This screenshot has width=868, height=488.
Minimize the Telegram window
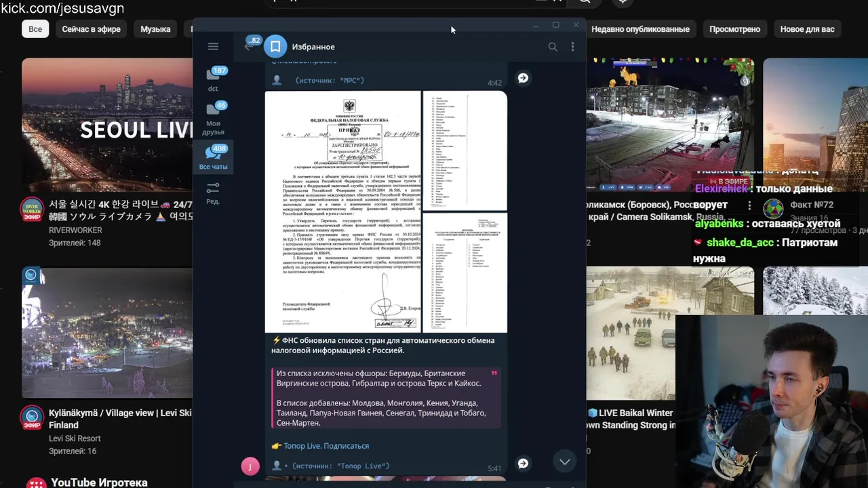coord(535,25)
